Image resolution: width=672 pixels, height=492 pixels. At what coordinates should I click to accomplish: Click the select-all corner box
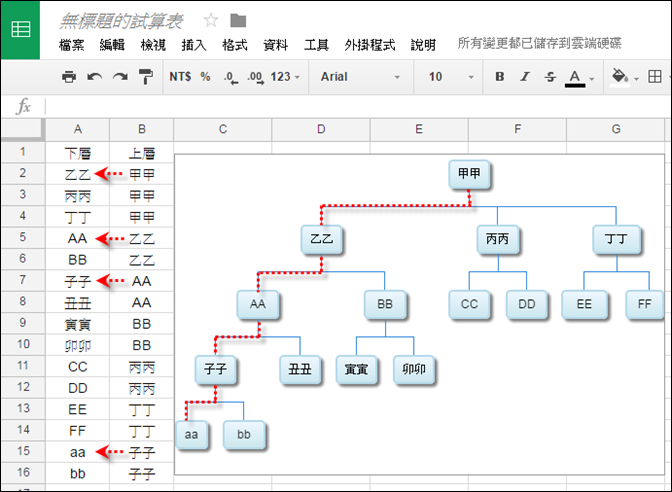click(x=23, y=129)
